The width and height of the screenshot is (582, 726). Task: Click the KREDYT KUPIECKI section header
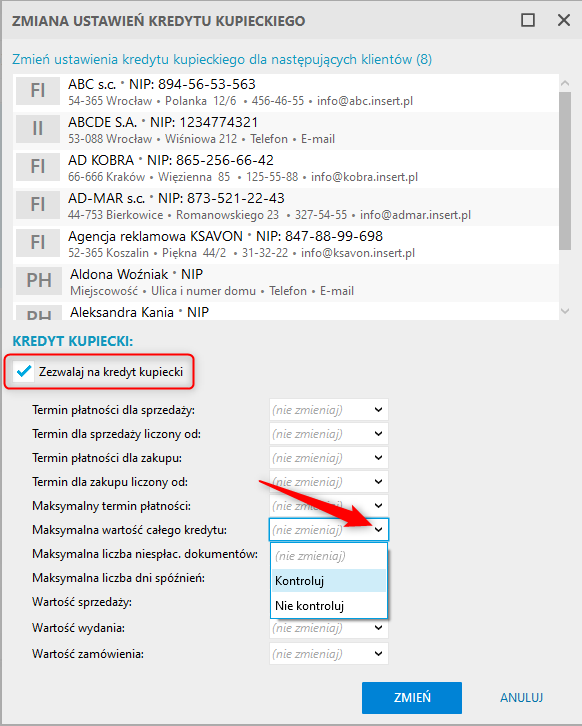click(x=73, y=341)
